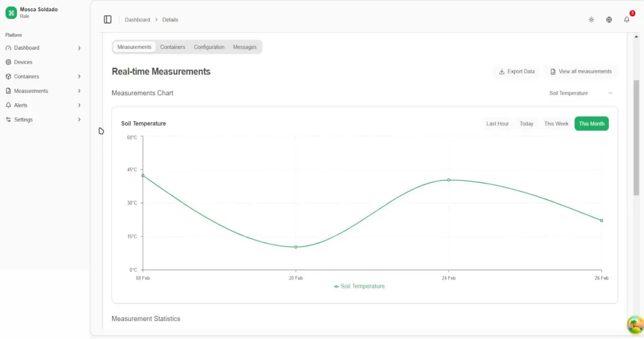The image size is (644, 339).
Task: Select the Measurements document icon
Action: pos(8,91)
